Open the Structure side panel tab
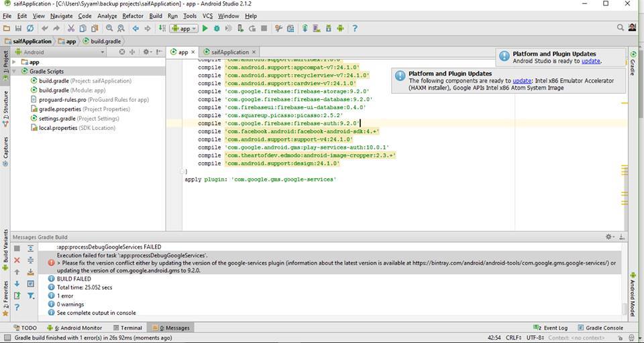644x343 pixels. tap(5, 109)
